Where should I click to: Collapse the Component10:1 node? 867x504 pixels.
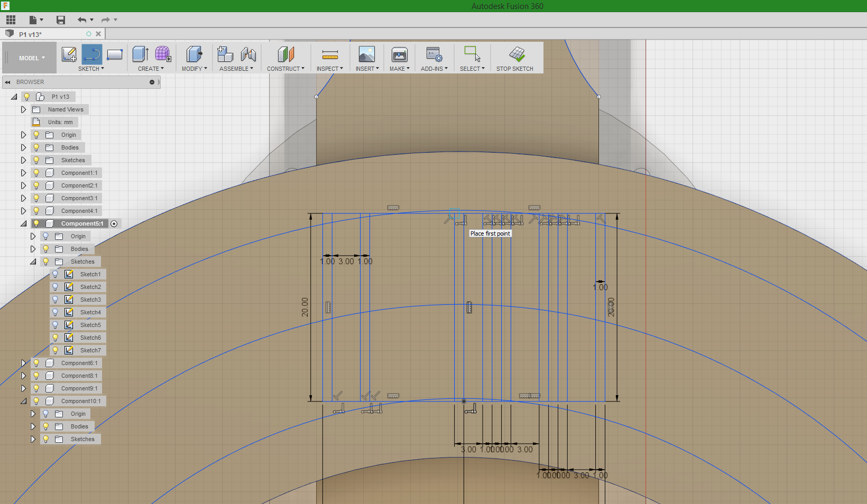tap(23, 401)
